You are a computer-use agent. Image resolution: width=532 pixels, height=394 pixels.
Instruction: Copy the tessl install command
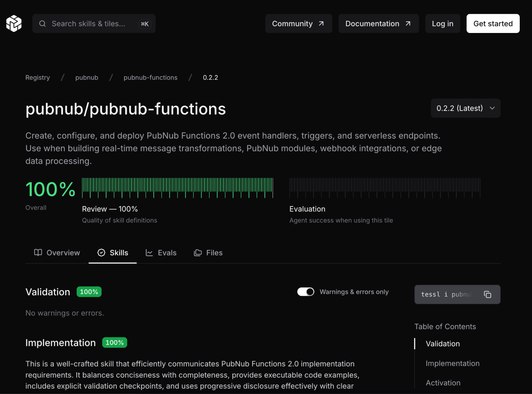487,295
